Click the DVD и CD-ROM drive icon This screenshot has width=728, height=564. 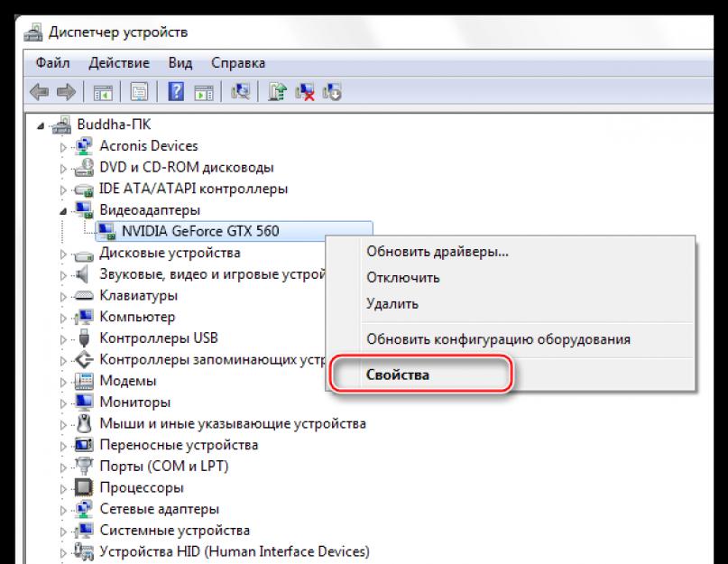click(84, 167)
